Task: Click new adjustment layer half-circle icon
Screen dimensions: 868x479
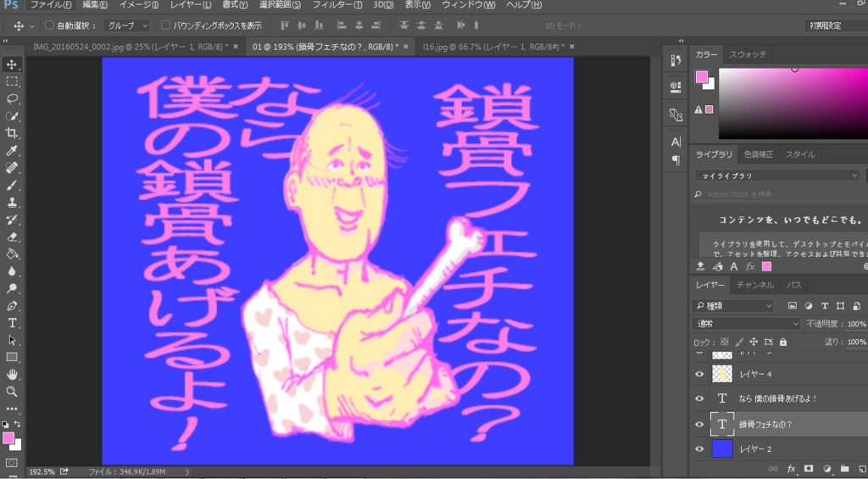Action: (x=826, y=469)
